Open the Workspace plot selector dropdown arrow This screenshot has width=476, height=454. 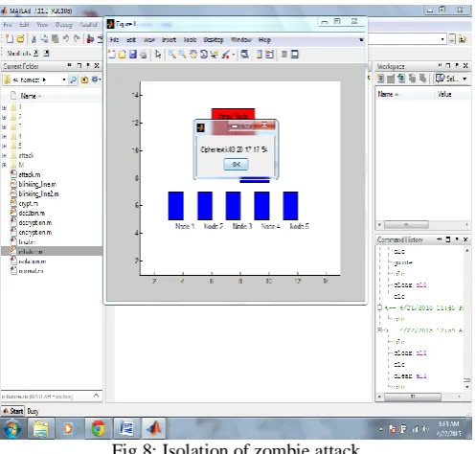pos(465,79)
